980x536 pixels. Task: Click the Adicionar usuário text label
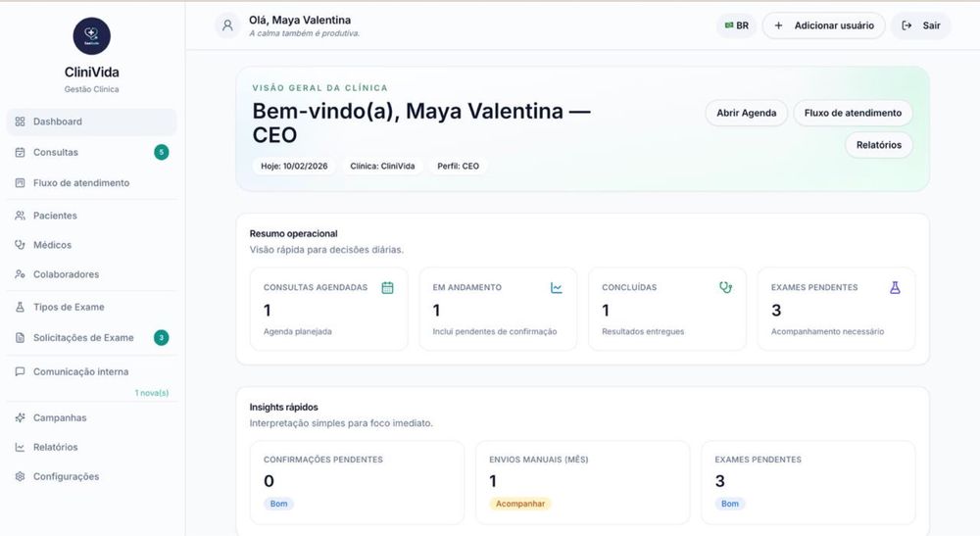[834, 25]
